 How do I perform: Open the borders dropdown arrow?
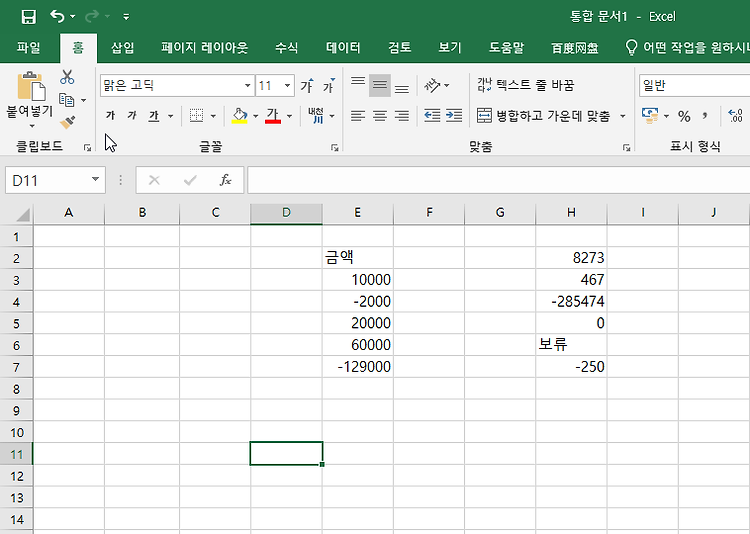tap(213, 116)
